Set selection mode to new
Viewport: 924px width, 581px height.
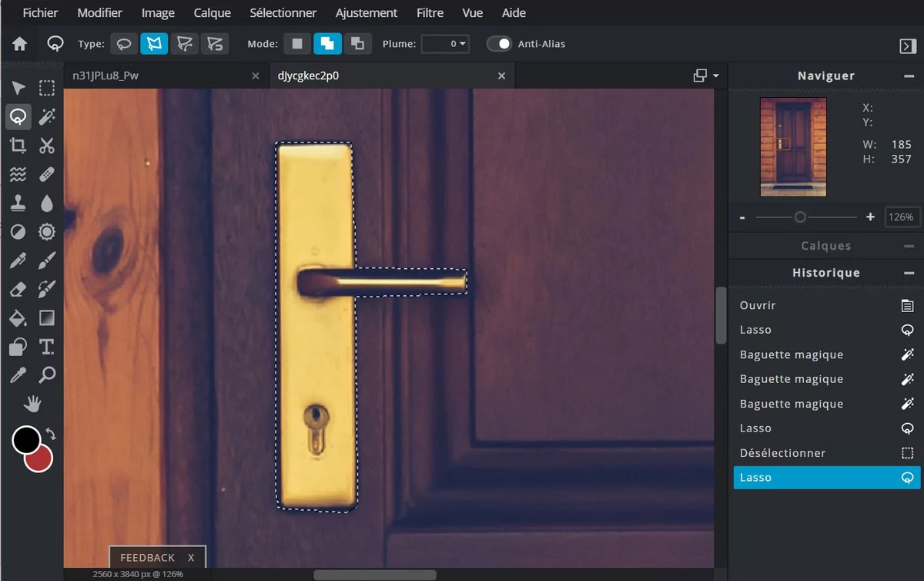click(x=297, y=44)
